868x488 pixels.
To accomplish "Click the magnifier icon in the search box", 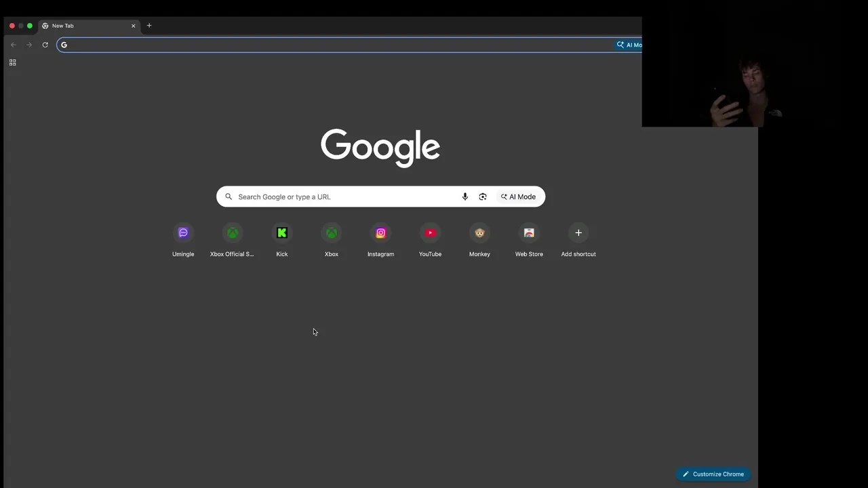I will point(229,197).
